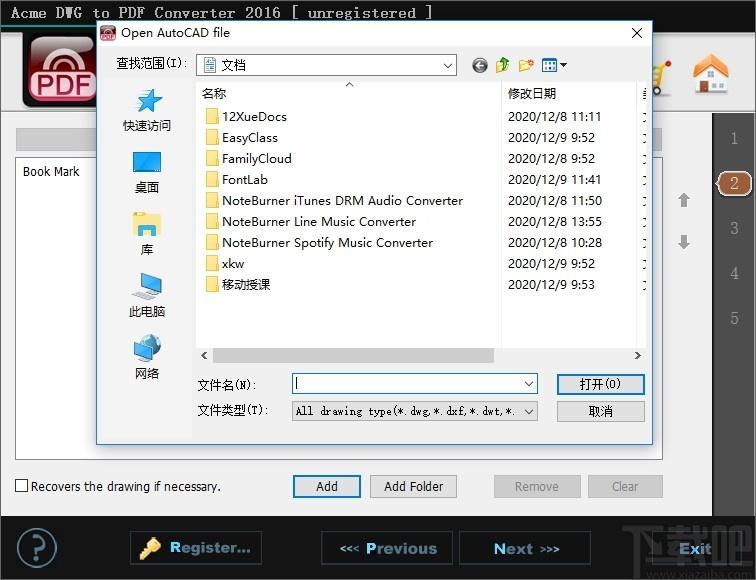Click the Exit button

pos(694,548)
